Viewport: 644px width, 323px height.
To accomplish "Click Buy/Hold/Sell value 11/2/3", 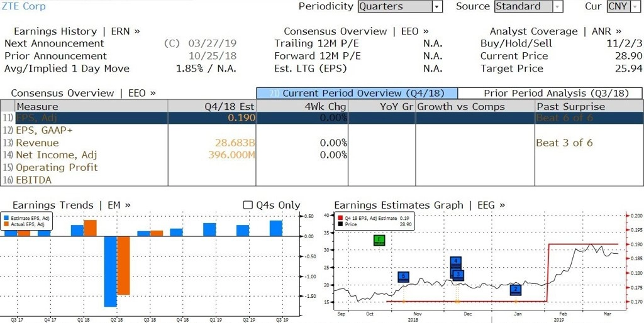I will [625, 43].
